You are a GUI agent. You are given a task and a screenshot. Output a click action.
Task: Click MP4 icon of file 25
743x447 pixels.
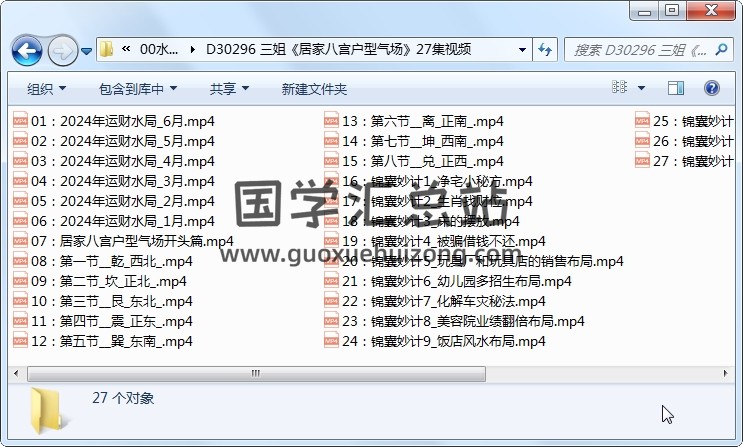(642, 121)
